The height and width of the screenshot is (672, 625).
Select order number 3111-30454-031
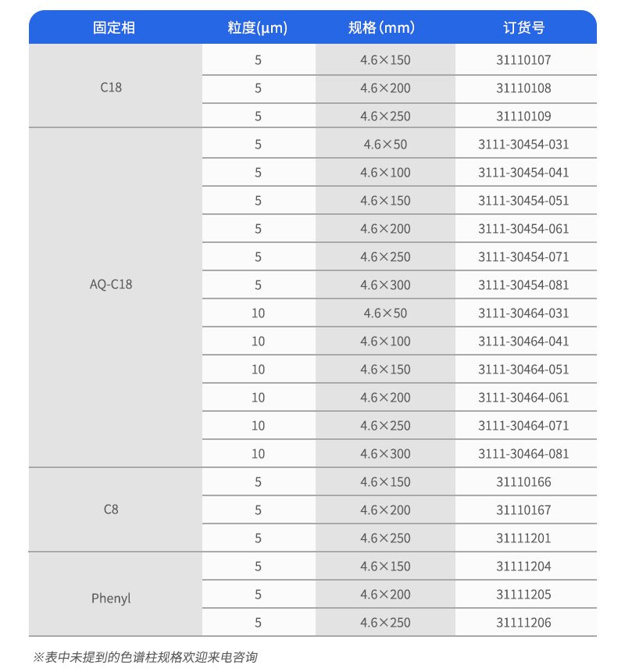[523, 144]
